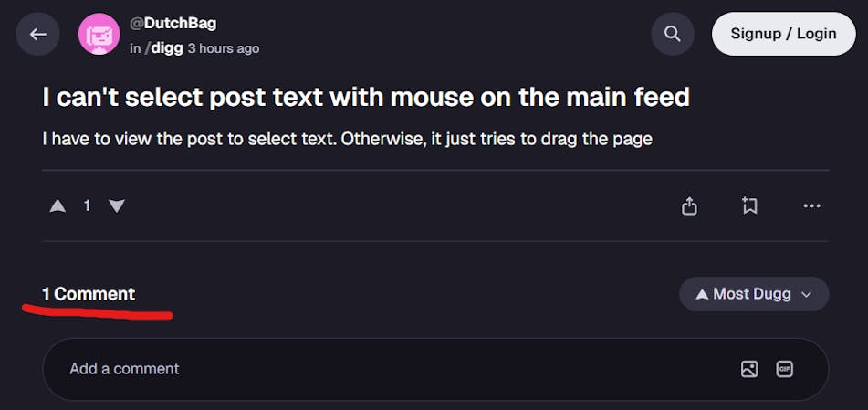Upvote the post with the up arrow

58,206
